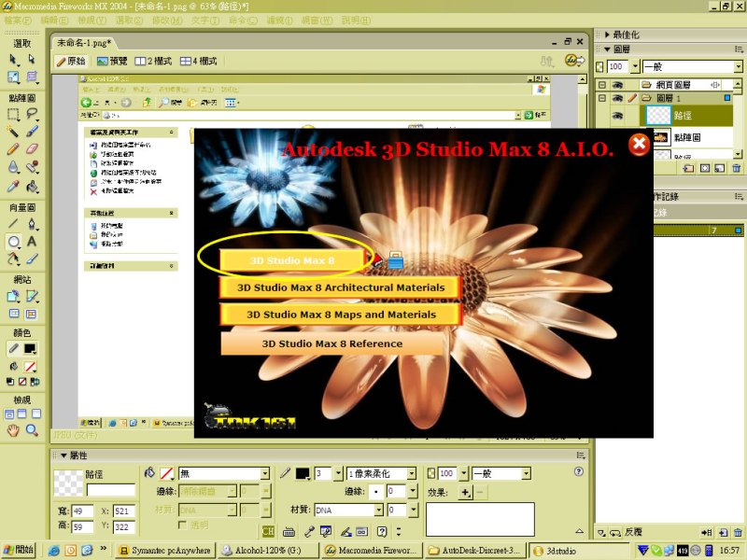Image resolution: width=747 pixels, height=560 pixels.
Task: Select the Ellipse vector tool
Action: (x=13, y=242)
